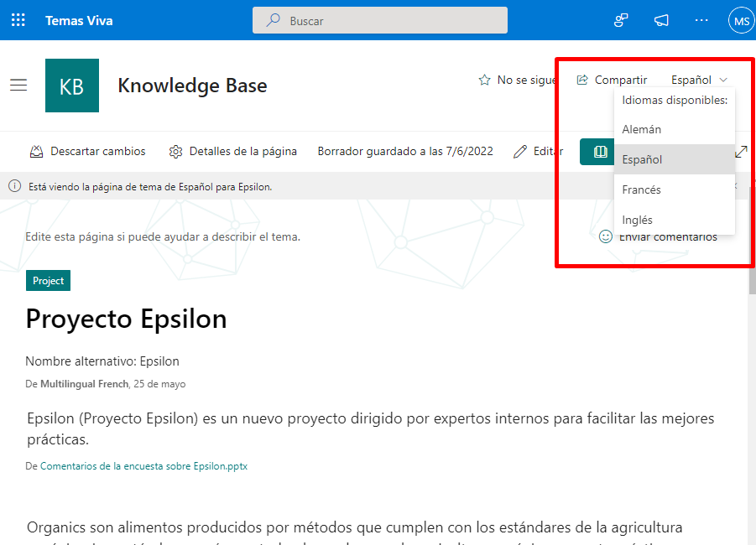Screen dimensions: 756x545
Task: Select Alemán from available languages
Action: coord(675,129)
